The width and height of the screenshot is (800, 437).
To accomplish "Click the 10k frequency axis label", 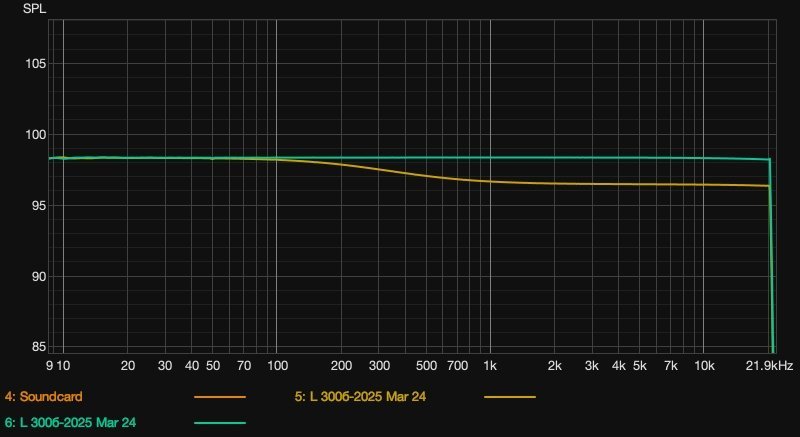I will (x=703, y=367).
